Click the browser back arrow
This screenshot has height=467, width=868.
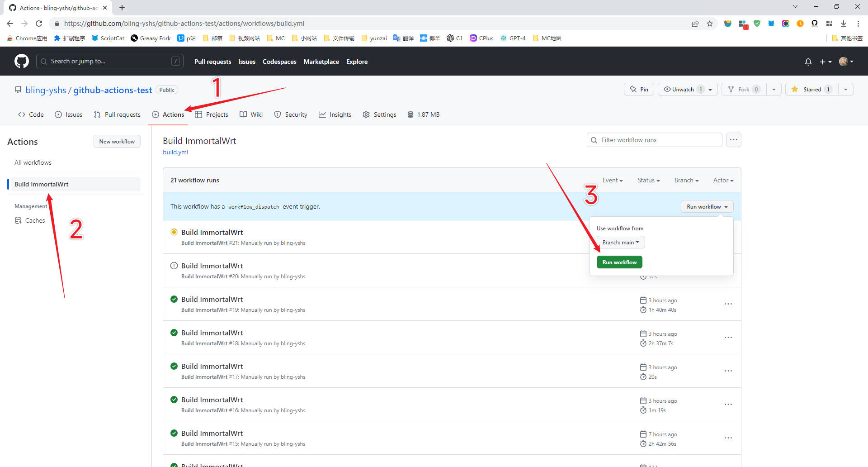pyautogui.click(x=10, y=24)
